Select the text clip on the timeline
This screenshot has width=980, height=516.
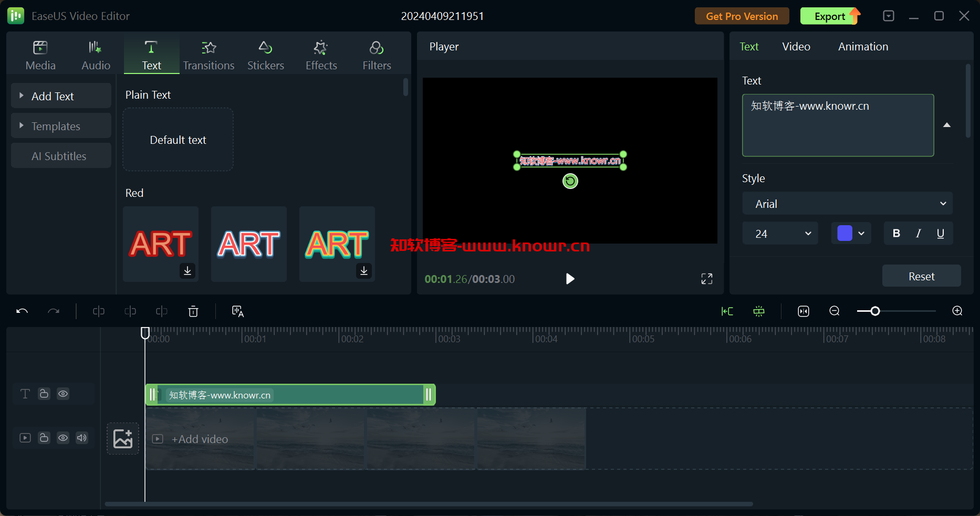(x=290, y=395)
